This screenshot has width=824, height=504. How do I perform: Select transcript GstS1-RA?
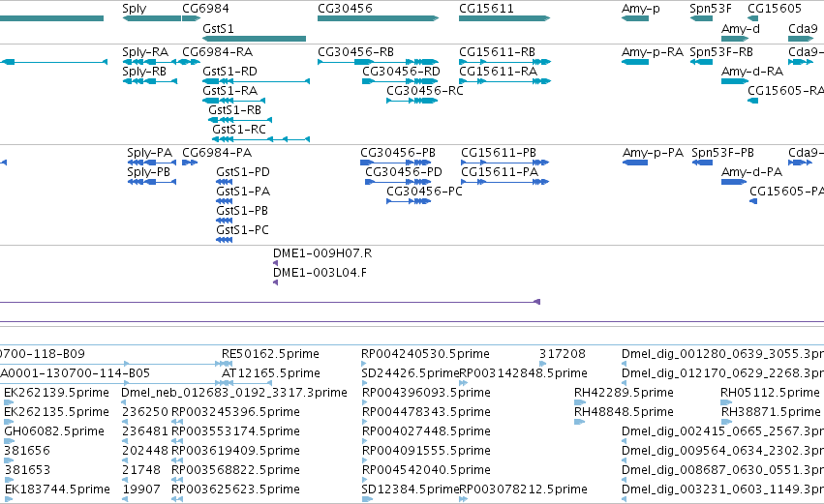pos(234,101)
